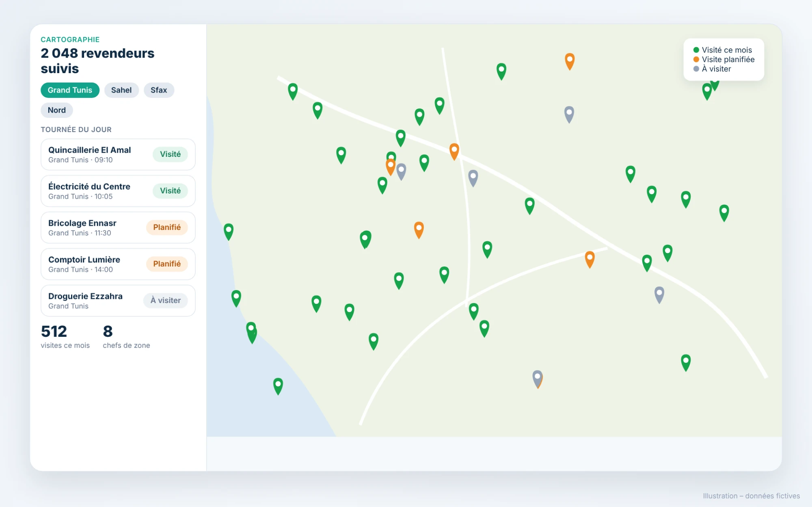
Task: Click the Planifié badge on Bricolage Ennasr
Action: pyautogui.click(x=167, y=227)
